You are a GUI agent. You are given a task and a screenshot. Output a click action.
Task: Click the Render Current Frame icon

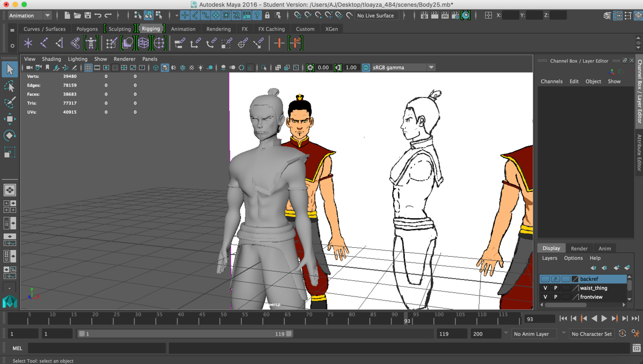click(435, 15)
